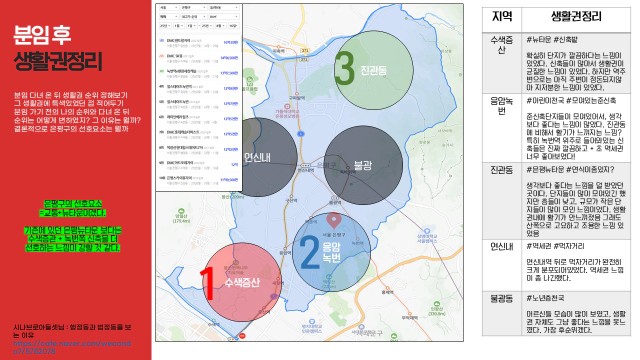This screenshot has width=640, height=360.
Task: Select the 은평스카이뷰자이 listing at list bottom
Action: tap(199, 180)
